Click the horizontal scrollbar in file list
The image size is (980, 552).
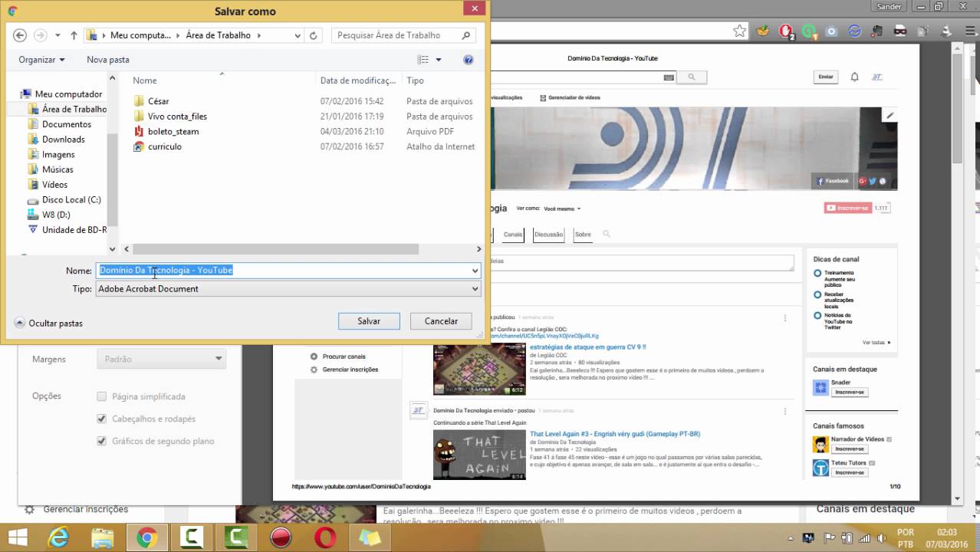pyautogui.click(x=276, y=249)
